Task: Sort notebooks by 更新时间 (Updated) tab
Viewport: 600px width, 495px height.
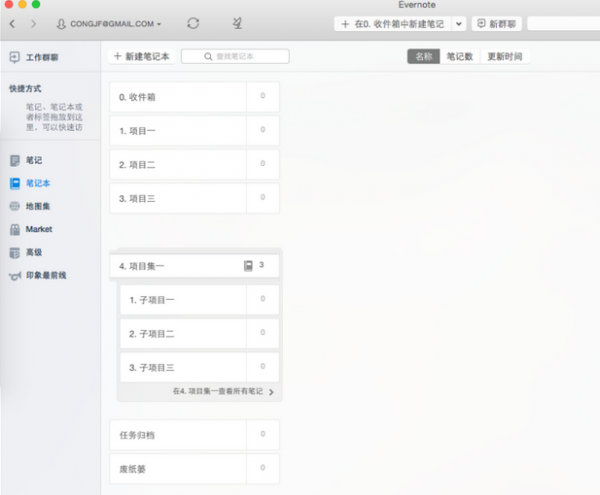Action: 504,57
